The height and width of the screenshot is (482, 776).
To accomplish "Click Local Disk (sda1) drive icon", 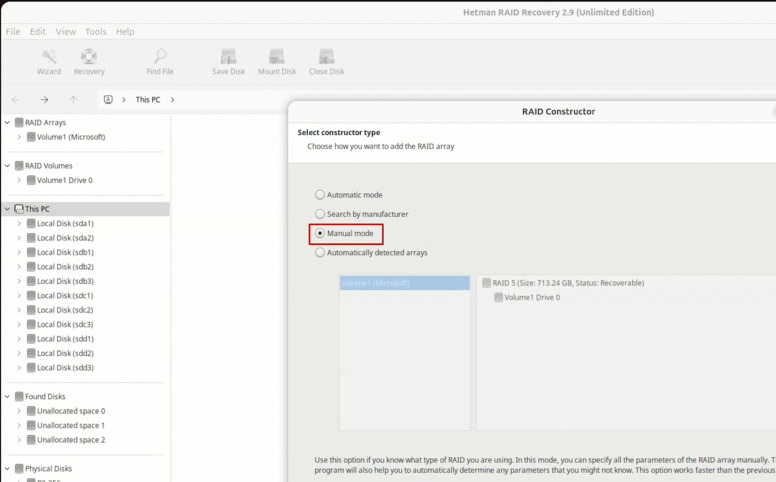I will (x=31, y=223).
